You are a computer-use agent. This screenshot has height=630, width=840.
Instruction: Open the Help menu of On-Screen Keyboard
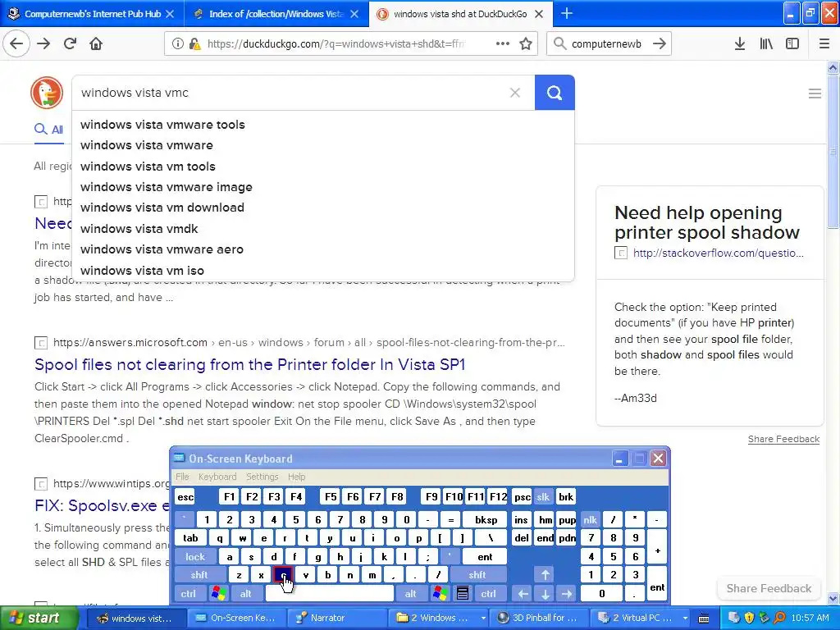(296, 477)
